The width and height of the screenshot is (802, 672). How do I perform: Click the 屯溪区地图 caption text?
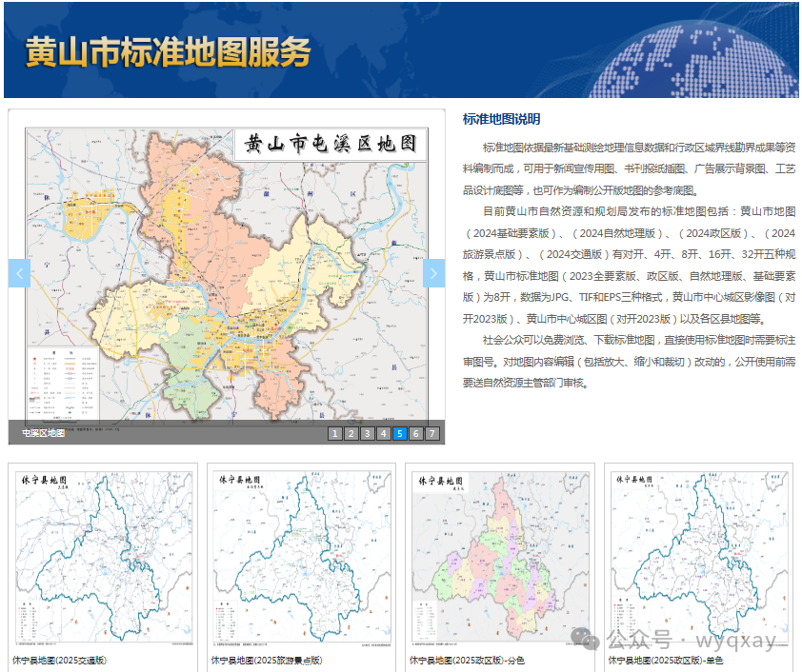coord(44,433)
